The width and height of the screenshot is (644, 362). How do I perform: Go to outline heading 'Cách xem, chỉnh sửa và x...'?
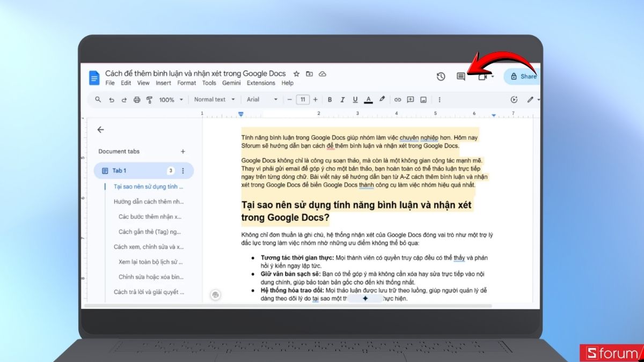(x=149, y=247)
